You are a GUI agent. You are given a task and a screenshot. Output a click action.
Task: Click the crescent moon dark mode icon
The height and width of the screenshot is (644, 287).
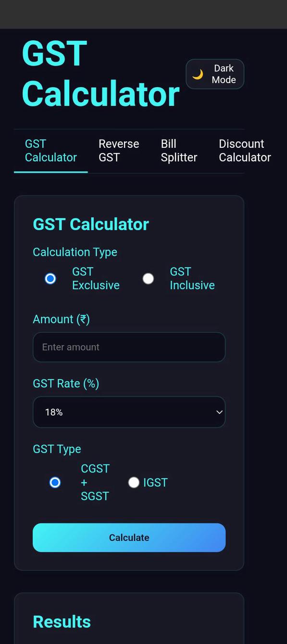[x=198, y=74]
